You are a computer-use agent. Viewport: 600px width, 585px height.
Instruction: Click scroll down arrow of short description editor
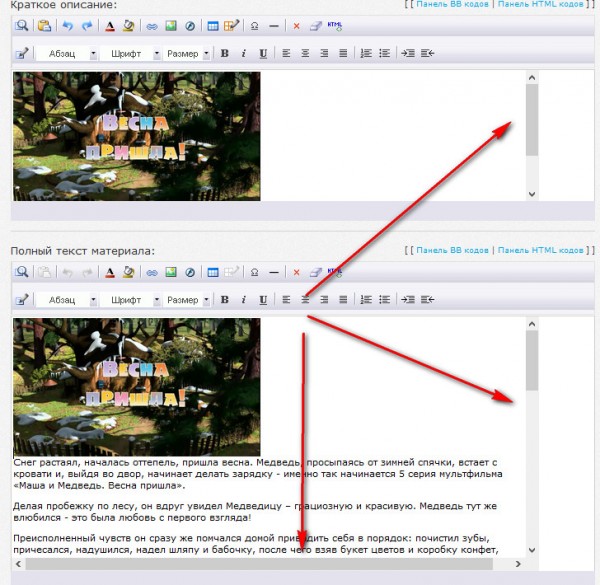click(x=532, y=194)
